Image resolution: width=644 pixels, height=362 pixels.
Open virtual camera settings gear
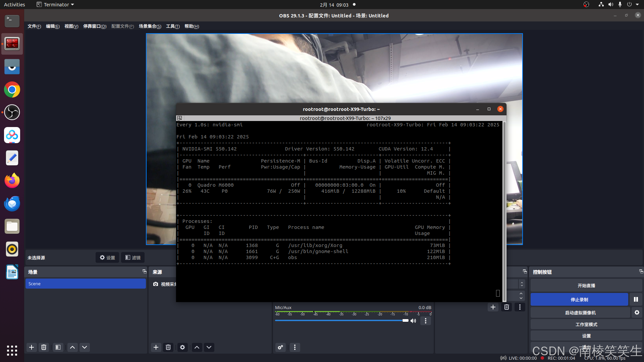[x=637, y=312]
